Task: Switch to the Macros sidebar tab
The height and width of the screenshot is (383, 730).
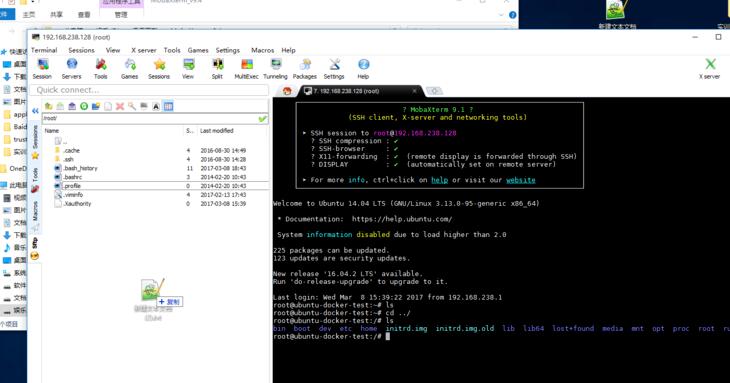Action: (35, 216)
